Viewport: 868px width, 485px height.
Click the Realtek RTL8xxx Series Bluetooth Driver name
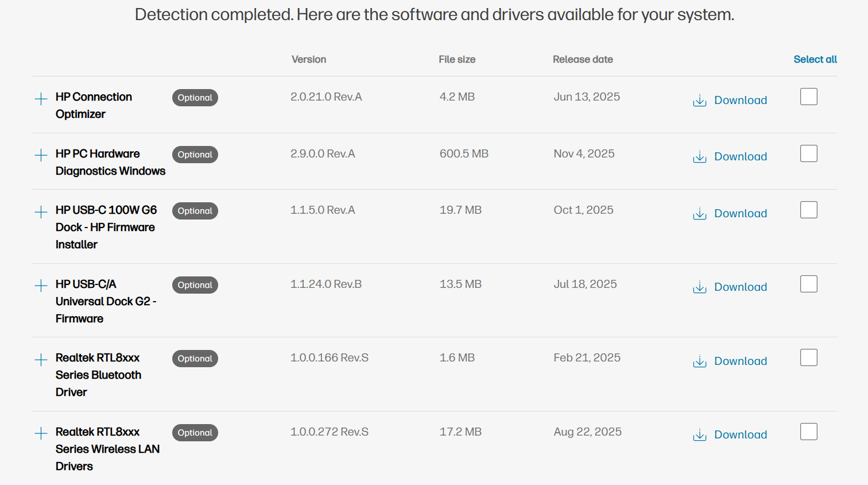(x=98, y=375)
